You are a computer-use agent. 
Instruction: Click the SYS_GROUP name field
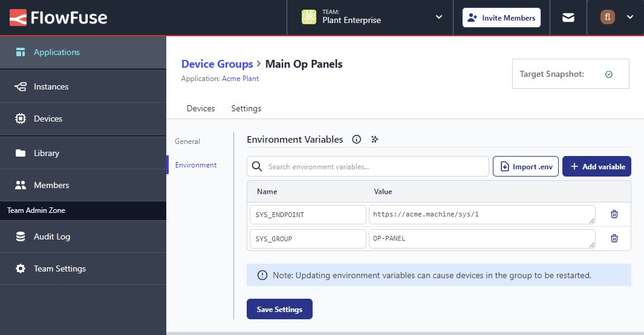[308, 239]
